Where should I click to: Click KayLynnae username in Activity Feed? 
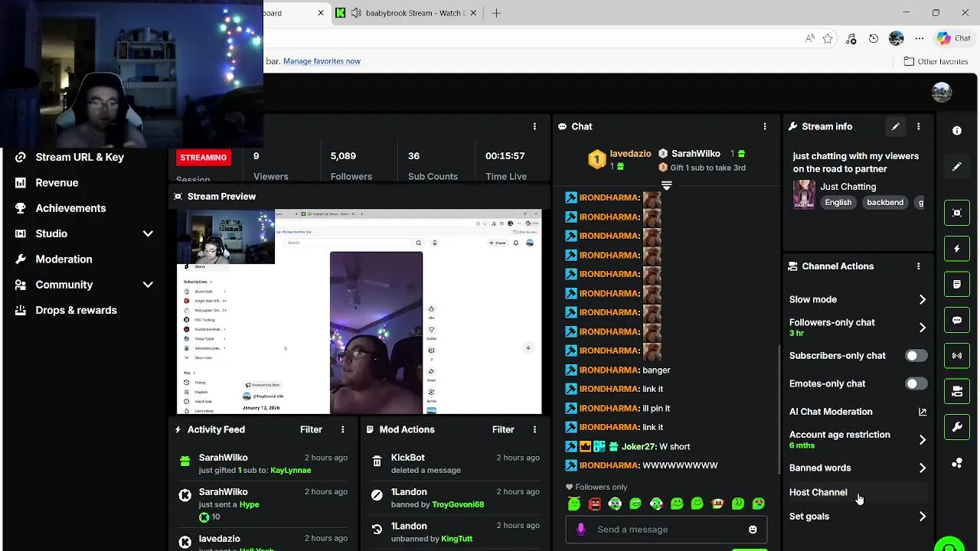click(290, 471)
